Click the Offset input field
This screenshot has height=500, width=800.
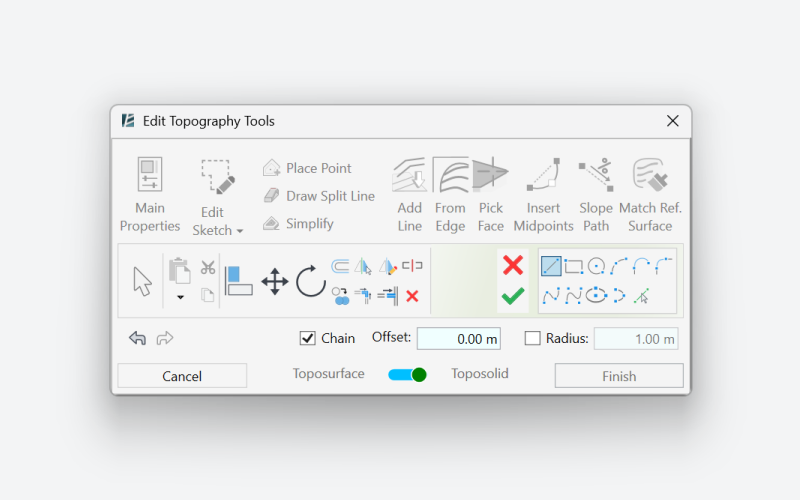(x=458, y=339)
